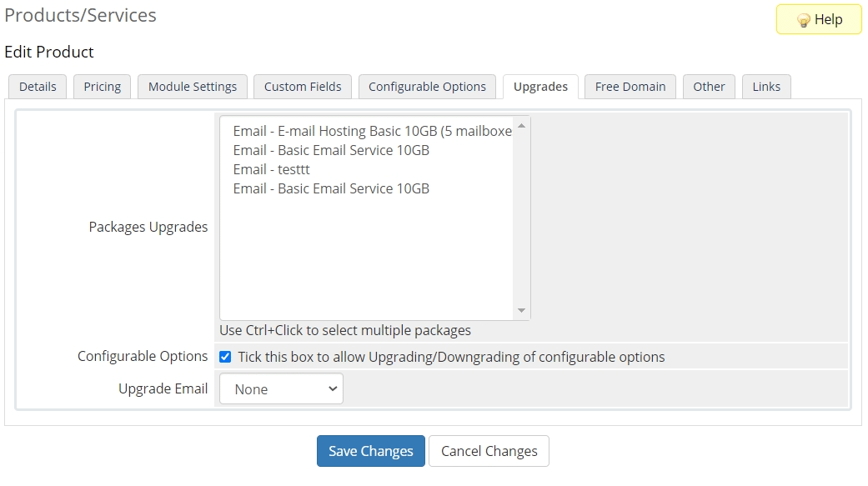Click the package list scroll down arrow
868x486 pixels.
(522, 310)
